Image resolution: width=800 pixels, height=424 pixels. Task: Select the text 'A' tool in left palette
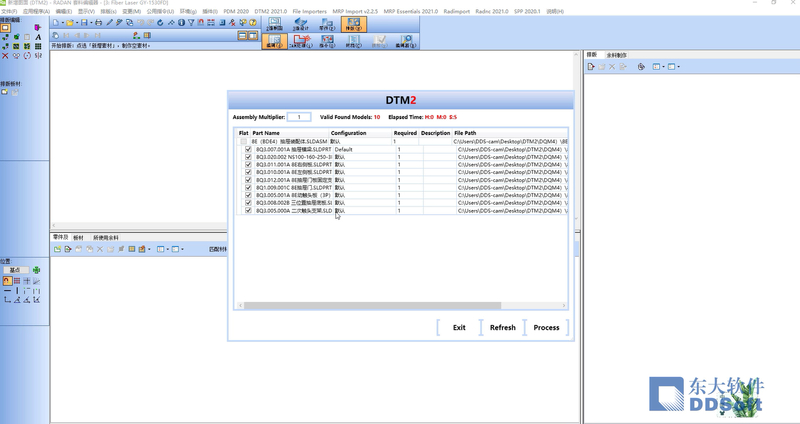(38, 37)
